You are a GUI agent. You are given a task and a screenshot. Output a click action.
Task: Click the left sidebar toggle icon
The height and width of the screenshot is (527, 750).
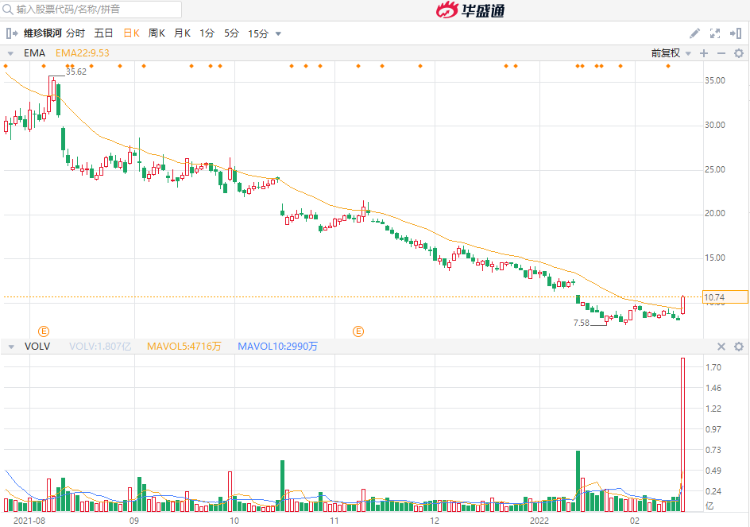[12, 33]
